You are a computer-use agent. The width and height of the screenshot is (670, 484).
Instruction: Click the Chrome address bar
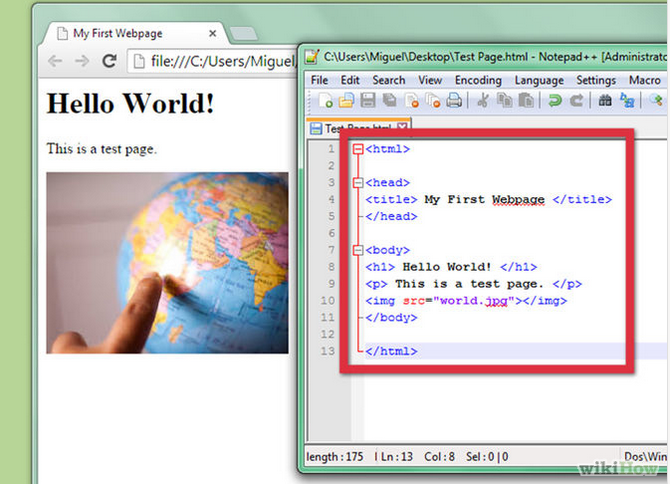tap(212, 62)
